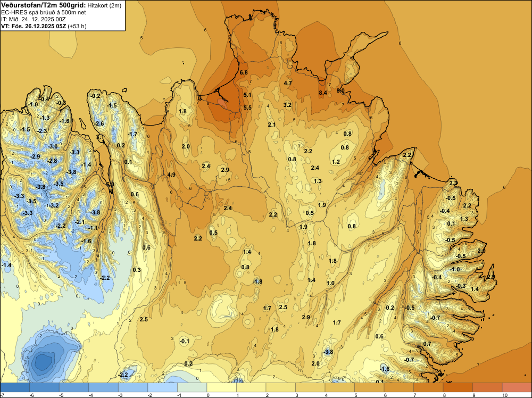Viewport: 532px width, 398px height.
Task: Click the -2.6 temperature value
Action: point(99,123)
